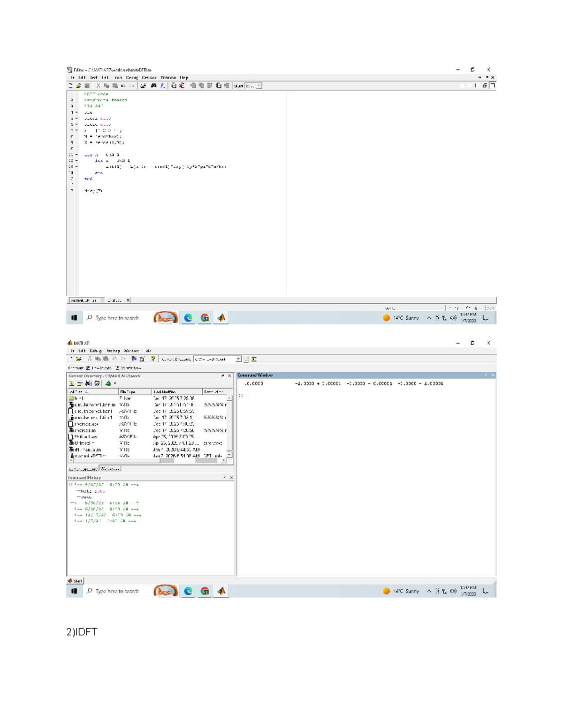Set a breakpoint using the breakpoint toolbar icon

(173, 85)
